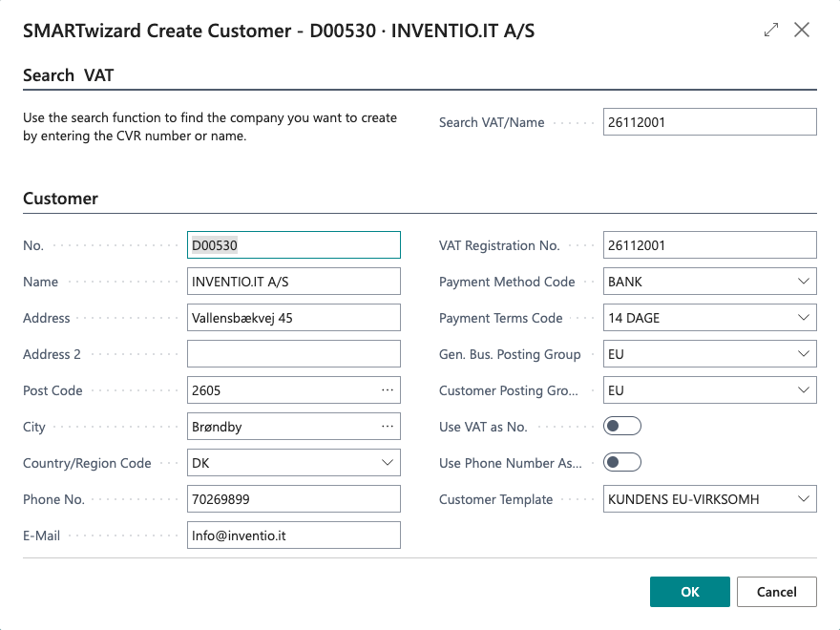Open Payment Terms Code dropdown

tap(803, 318)
